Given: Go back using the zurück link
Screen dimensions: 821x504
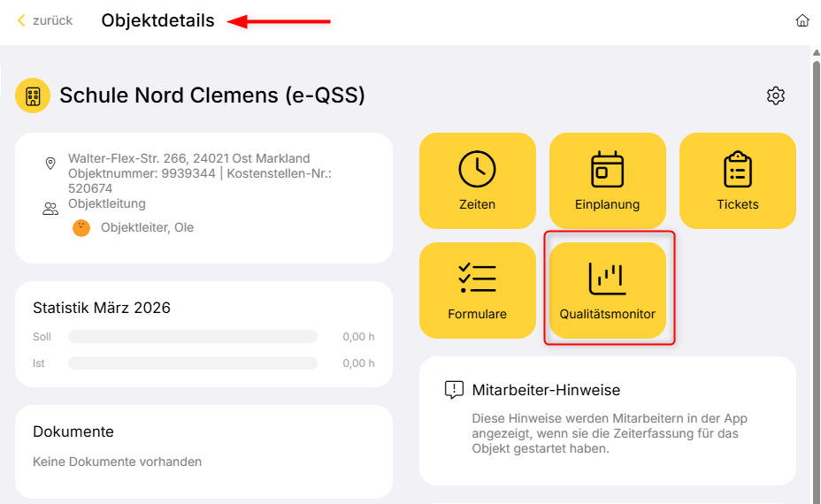Looking at the screenshot, I should click(x=45, y=20).
